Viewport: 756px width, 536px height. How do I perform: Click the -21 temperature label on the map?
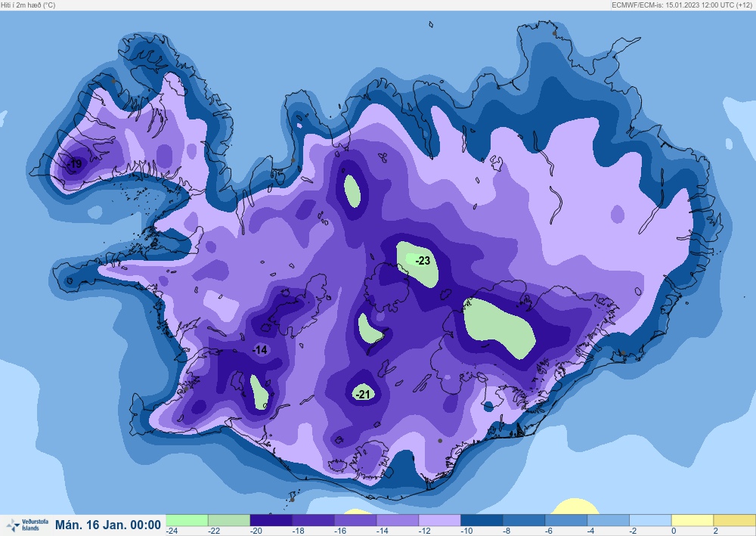363,395
